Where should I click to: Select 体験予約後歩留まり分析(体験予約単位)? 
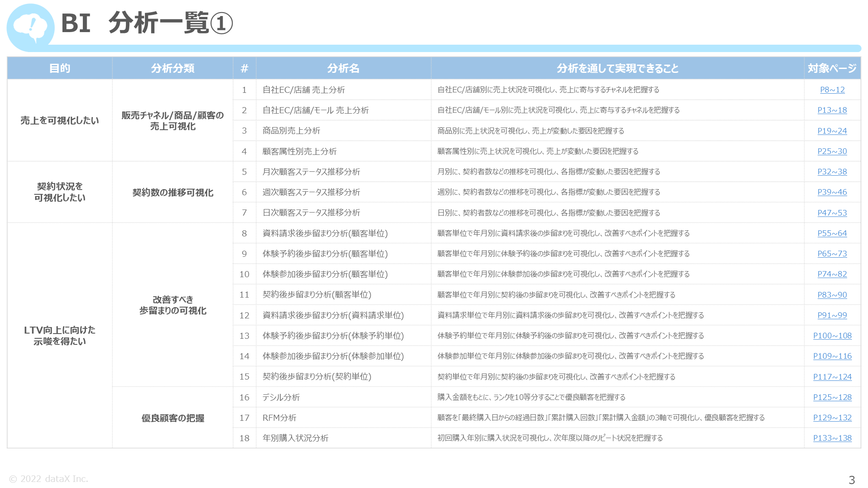[x=333, y=336]
